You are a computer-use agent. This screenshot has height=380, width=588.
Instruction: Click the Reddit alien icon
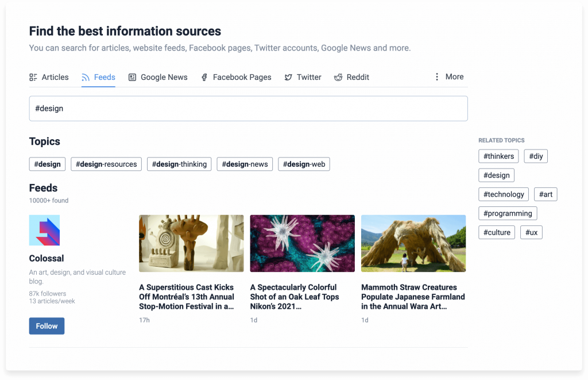click(338, 76)
